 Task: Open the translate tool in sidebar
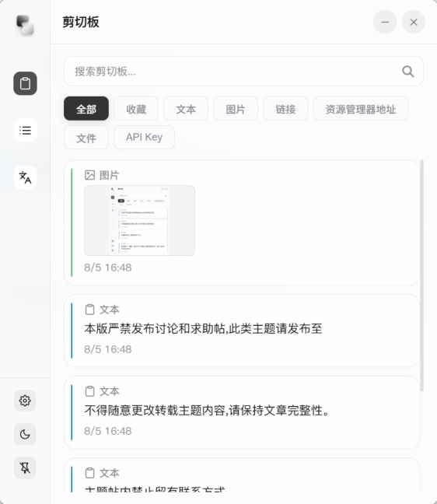[x=25, y=177]
